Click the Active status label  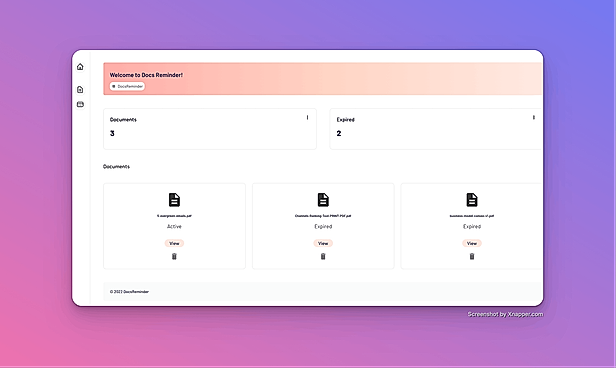point(174,227)
